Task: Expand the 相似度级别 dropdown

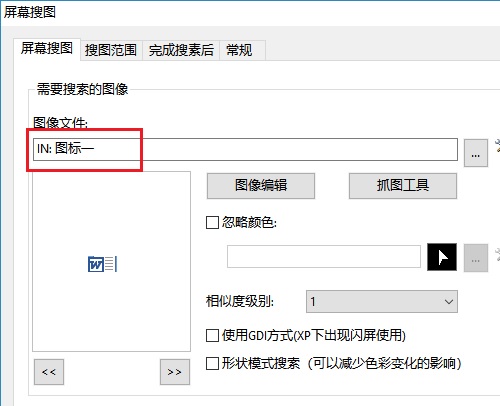Action: coord(382,302)
